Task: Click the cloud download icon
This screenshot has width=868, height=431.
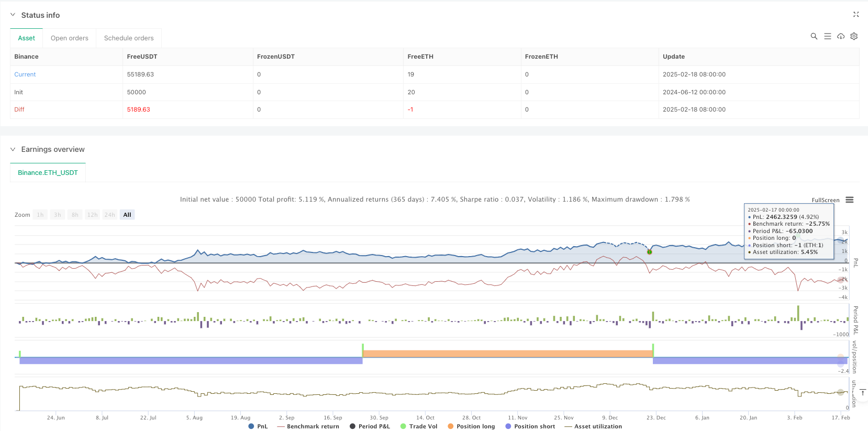Action: [841, 36]
